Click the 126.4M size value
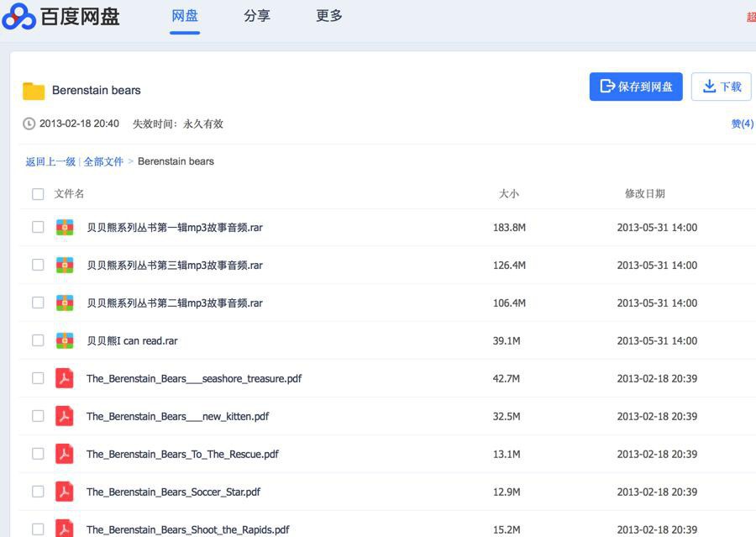This screenshot has width=756, height=537. [x=509, y=266]
